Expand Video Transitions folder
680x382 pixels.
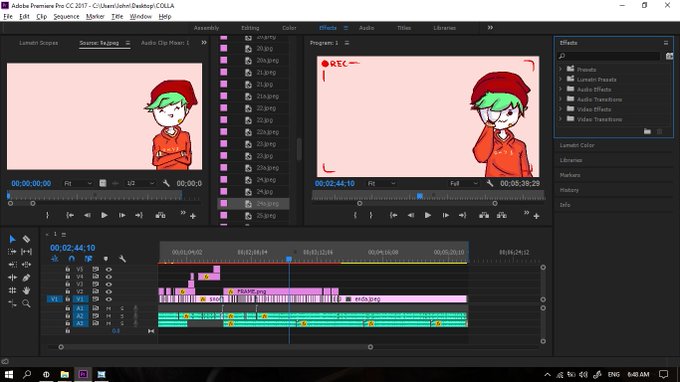560,119
